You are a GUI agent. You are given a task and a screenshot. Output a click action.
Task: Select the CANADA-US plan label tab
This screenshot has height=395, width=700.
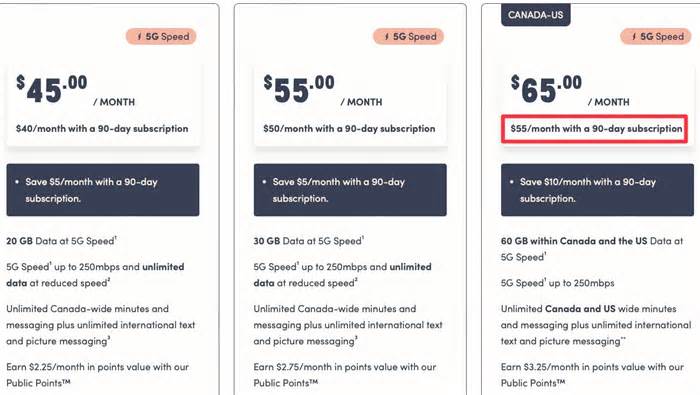click(535, 15)
